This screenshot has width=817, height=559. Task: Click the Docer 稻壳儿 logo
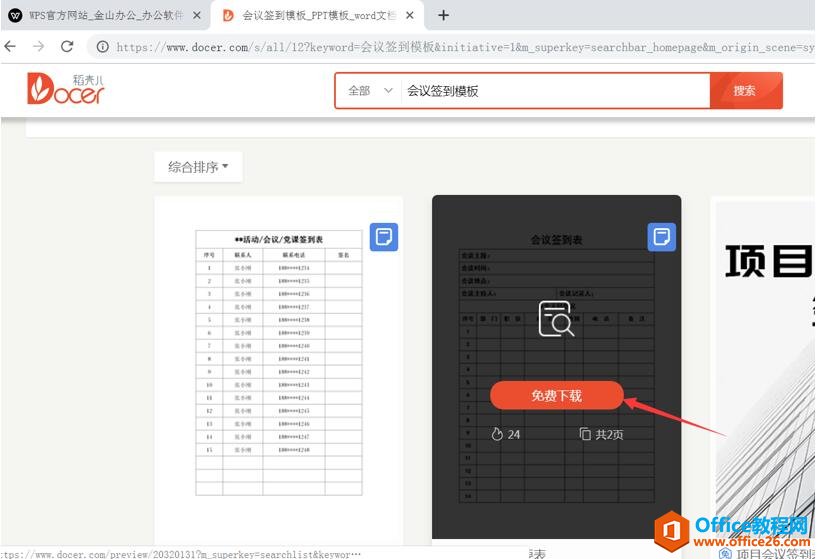tap(66, 89)
